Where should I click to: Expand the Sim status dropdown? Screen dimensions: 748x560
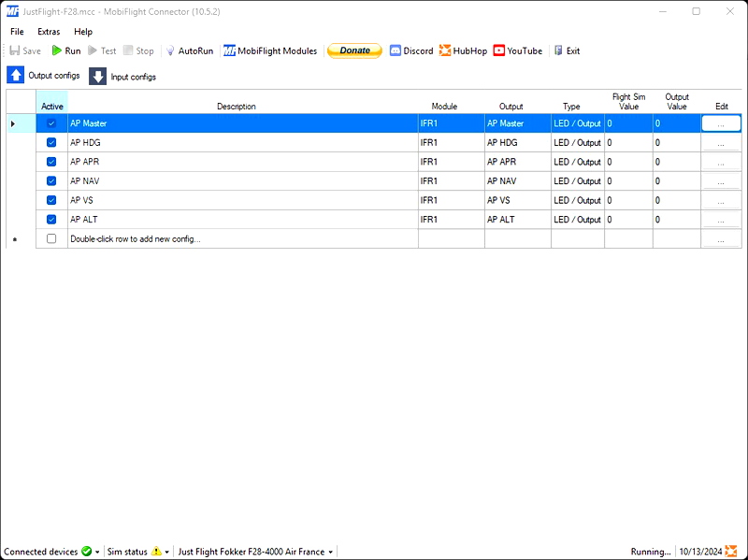166,553
